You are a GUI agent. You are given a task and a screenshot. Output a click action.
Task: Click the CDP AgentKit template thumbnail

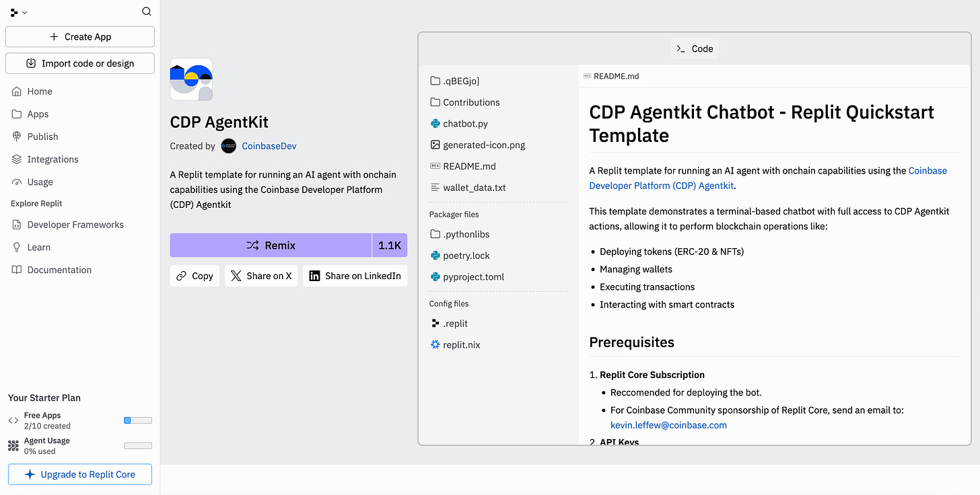[x=191, y=79]
